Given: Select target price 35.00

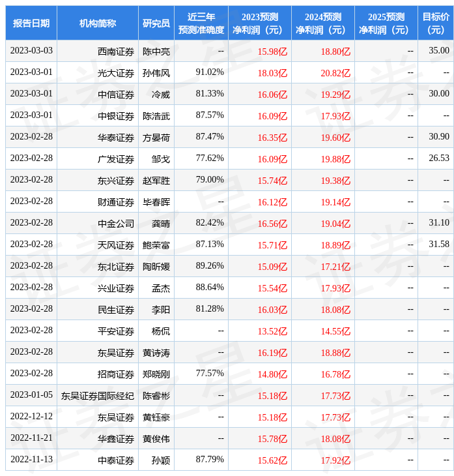Looking at the screenshot, I should (x=439, y=50).
